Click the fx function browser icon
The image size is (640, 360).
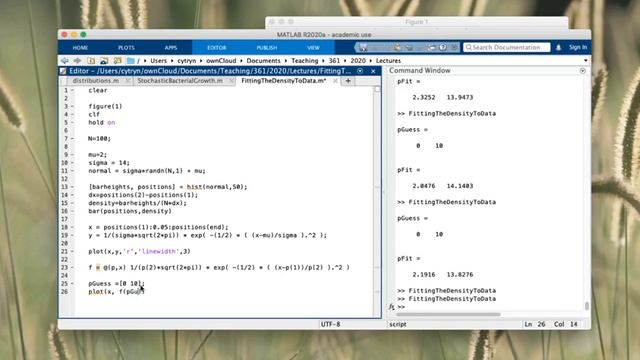(x=391, y=307)
